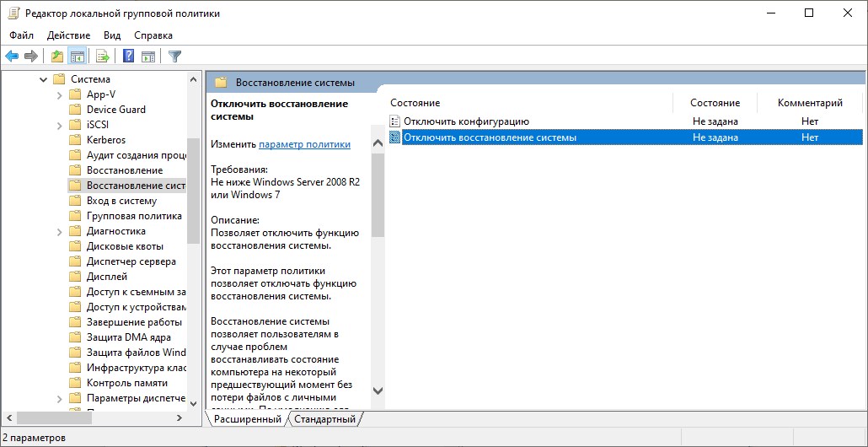The width and height of the screenshot is (868, 447).
Task: Click the Up one level folder icon
Action: coord(56,57)
